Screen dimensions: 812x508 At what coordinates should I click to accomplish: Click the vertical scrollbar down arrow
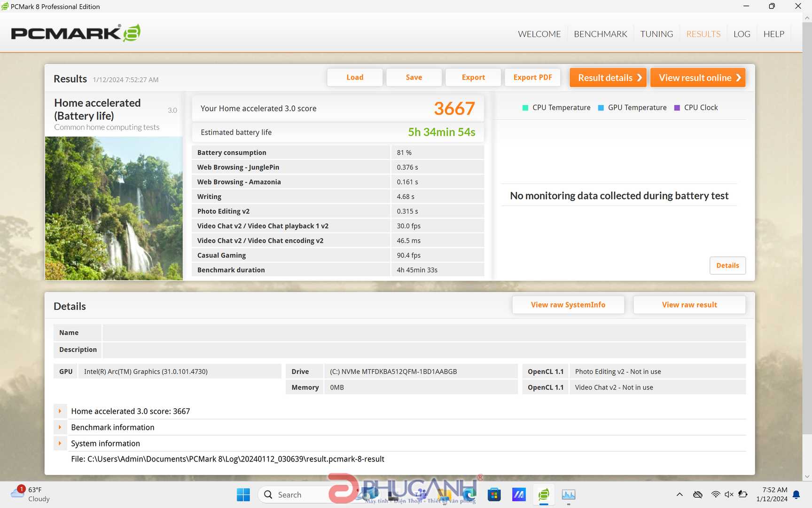point(807,476)
